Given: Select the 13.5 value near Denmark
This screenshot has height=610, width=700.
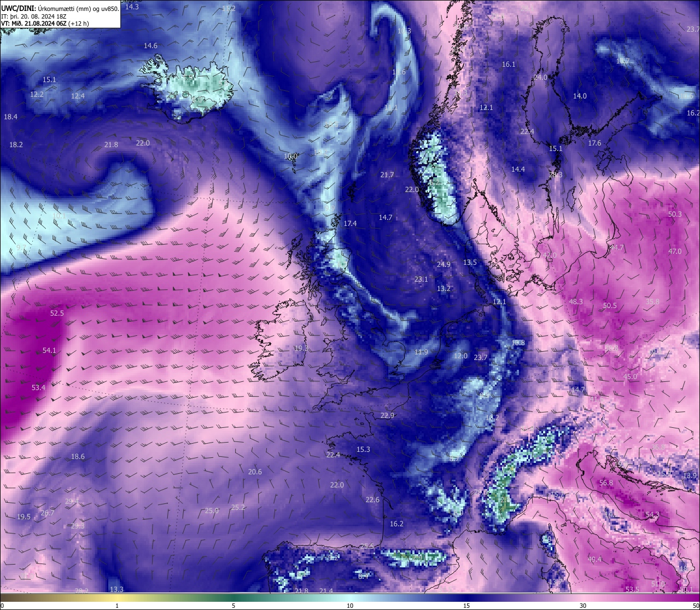Looking at the screenshot, I should pyautogui.click(x=470, y=262).
